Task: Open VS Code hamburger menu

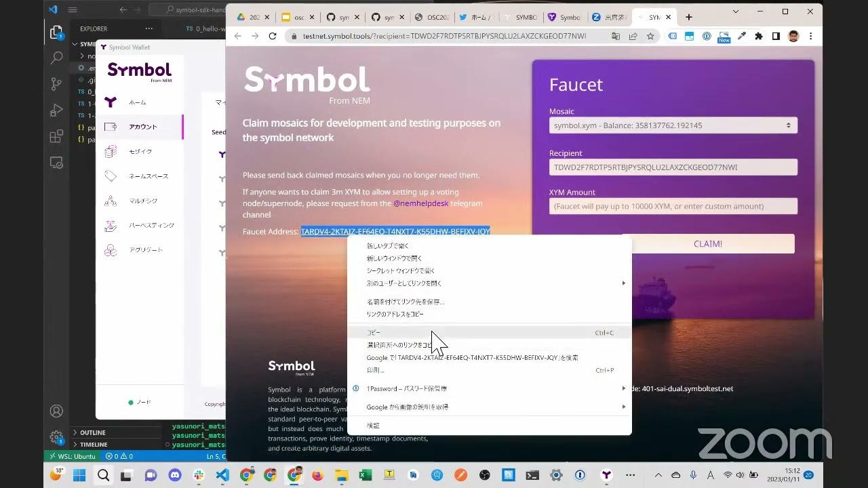Action: pos(73,9)
